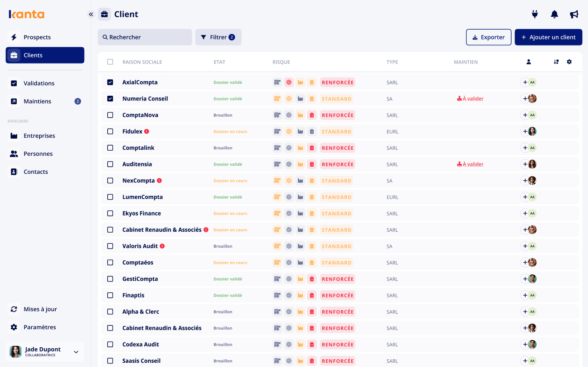588x367 pixels.
Task: Tick the Auditensia checkbox
Action: click(110, 164)
